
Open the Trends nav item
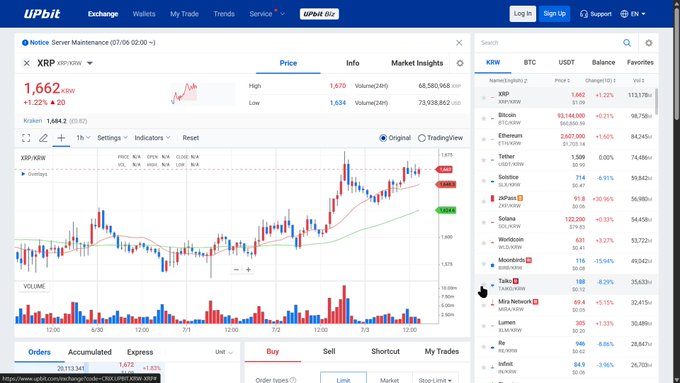pos(224,14)
